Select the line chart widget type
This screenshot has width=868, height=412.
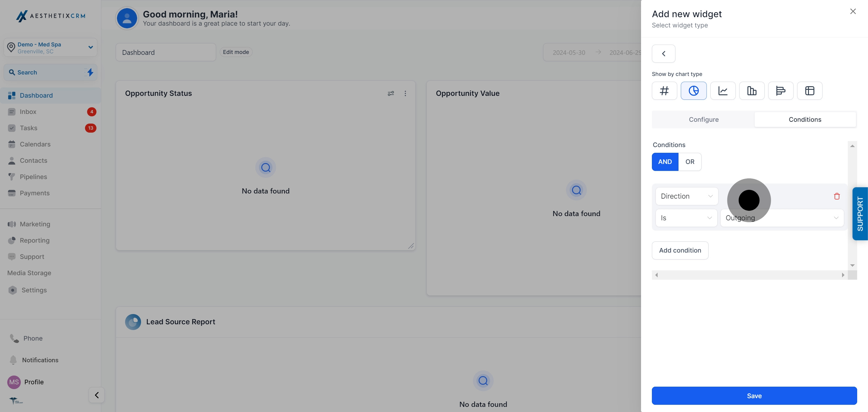click(722, 91)
